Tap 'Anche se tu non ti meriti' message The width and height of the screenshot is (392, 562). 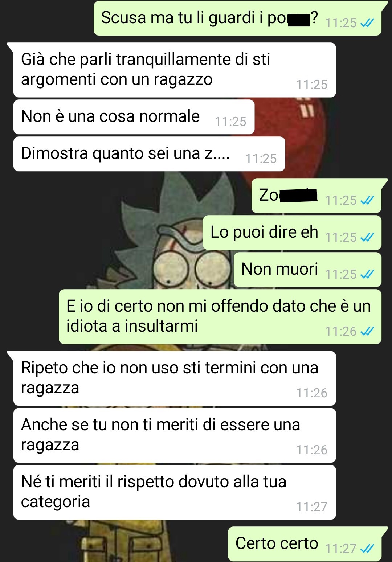click(x=175, y=435)
